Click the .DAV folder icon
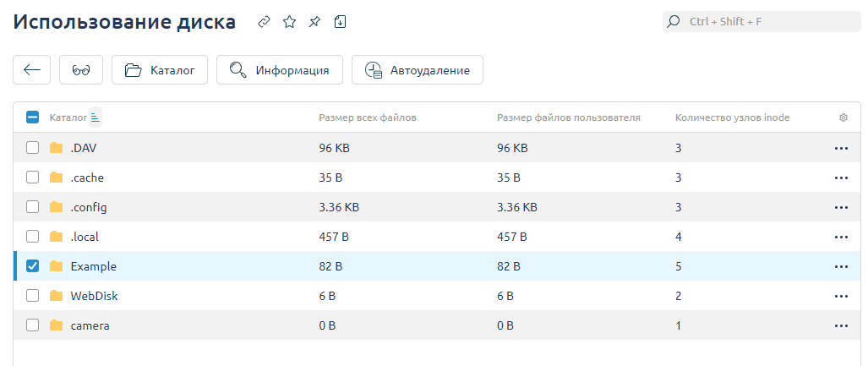 coord(56,148)
